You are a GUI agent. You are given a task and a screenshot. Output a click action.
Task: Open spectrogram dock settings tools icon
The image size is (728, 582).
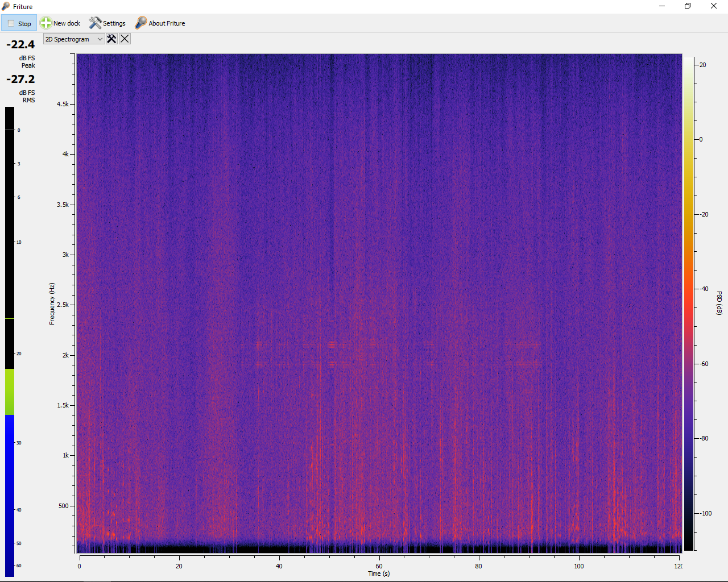point(111,39)
